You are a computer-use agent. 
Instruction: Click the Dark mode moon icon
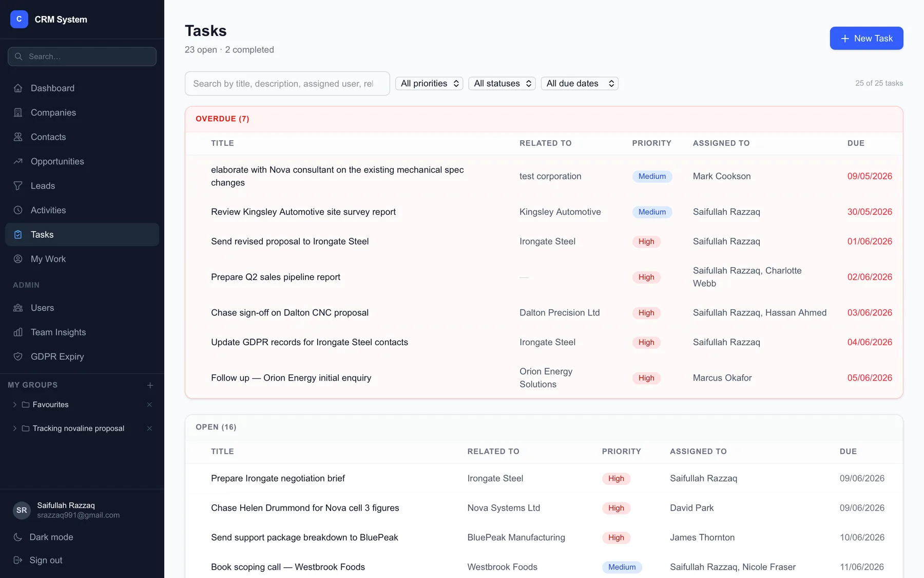click(18, 537)
